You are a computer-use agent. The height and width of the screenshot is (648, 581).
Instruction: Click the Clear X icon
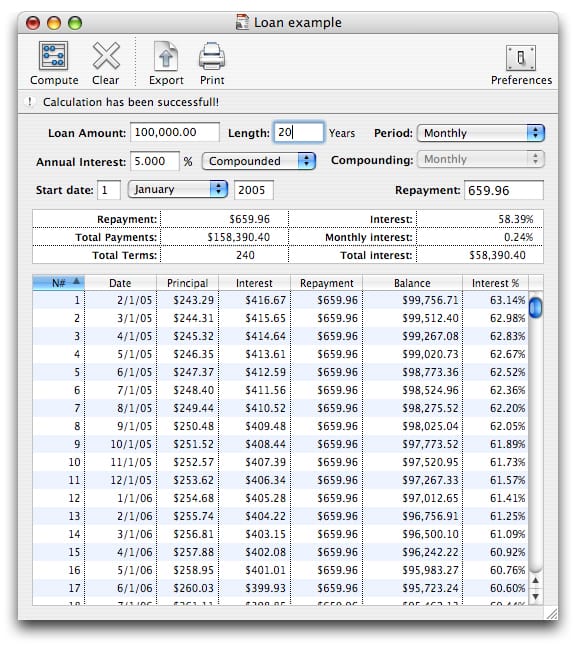point(106,56)
